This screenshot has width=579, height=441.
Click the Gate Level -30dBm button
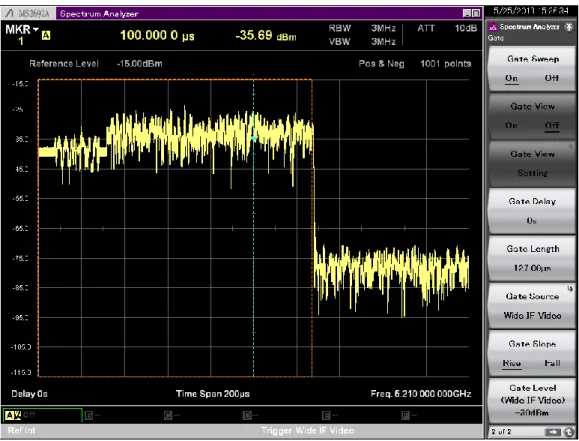coord(532,400)
